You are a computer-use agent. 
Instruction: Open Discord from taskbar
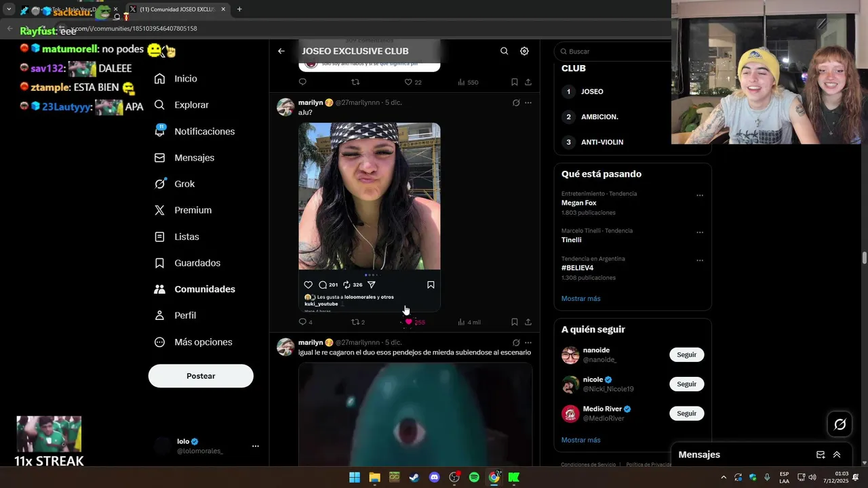point(434,477)
